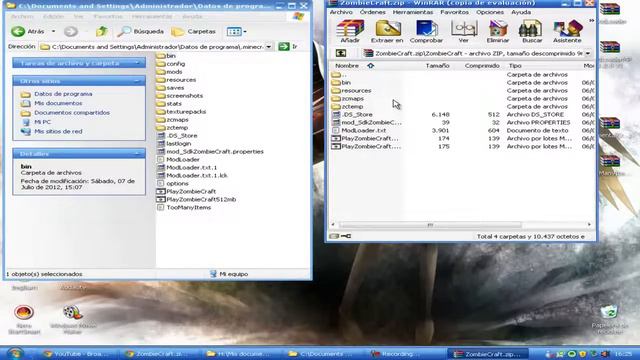This screenshot has width=640, height=360.
Task: Collapse the Tareas de archivo y carpeta panel
Action: (137, 63)
